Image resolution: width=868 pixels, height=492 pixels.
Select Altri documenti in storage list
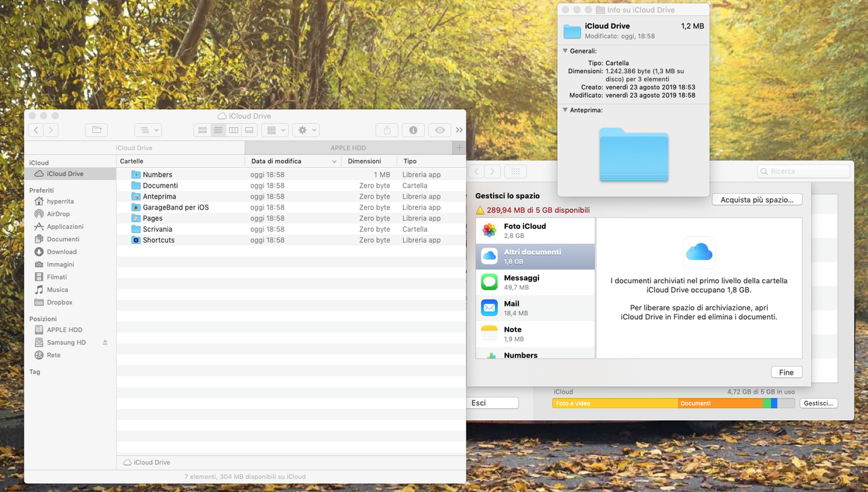pos(535,256)
